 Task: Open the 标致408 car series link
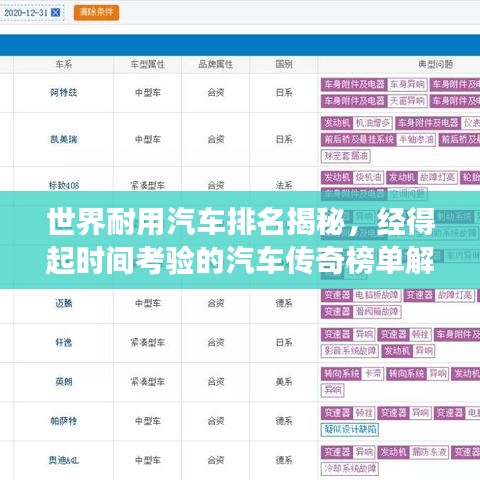[64, 185]
